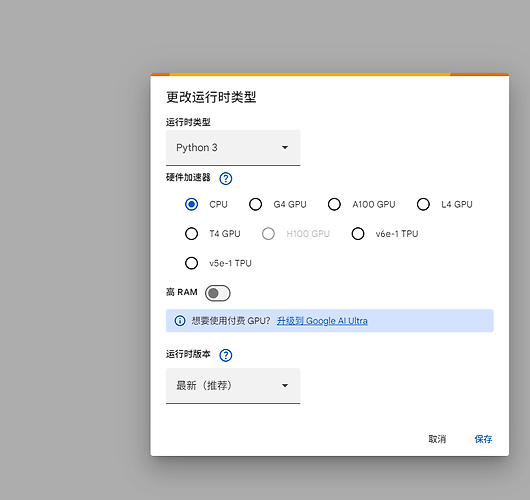530x500 pixels.
Task: Select the CPU radio button
Action: pos(191,204)
